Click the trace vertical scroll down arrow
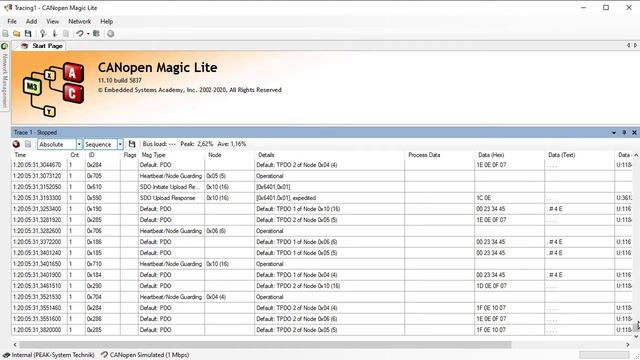This screenshot has height=360, width=640. [636, 337]
